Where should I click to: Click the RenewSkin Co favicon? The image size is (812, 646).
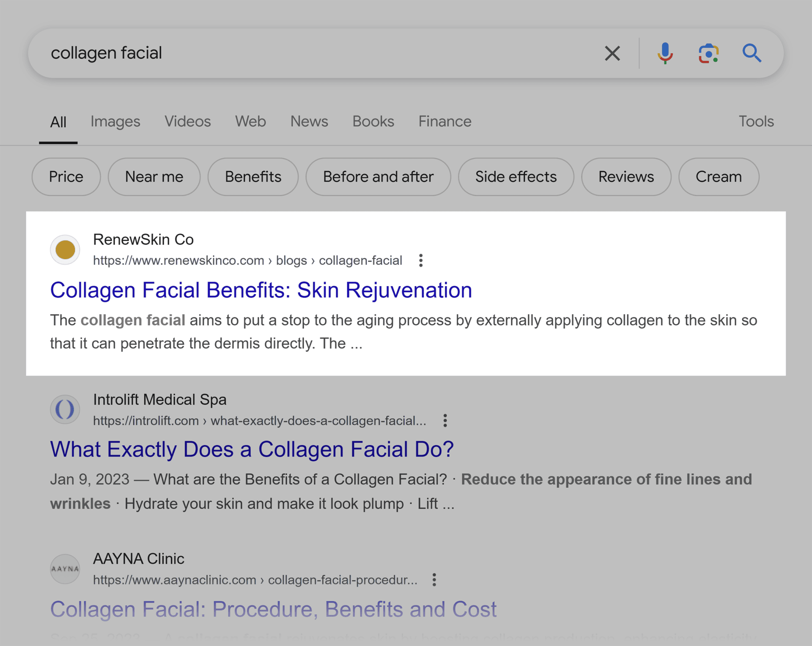pos(65,249)
